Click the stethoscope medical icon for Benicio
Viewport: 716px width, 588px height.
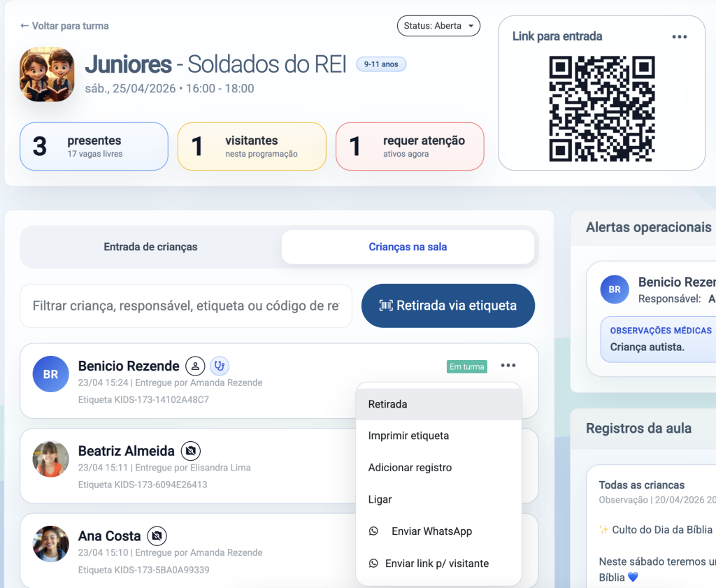click(220, 366)
